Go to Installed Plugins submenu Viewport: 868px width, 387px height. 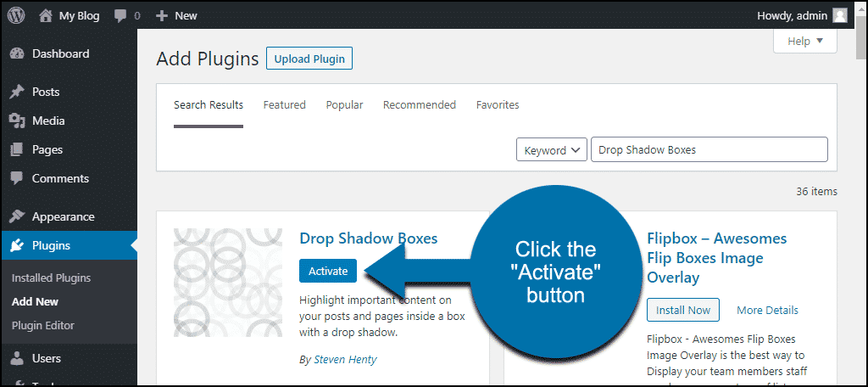click(x=51, y=278)
